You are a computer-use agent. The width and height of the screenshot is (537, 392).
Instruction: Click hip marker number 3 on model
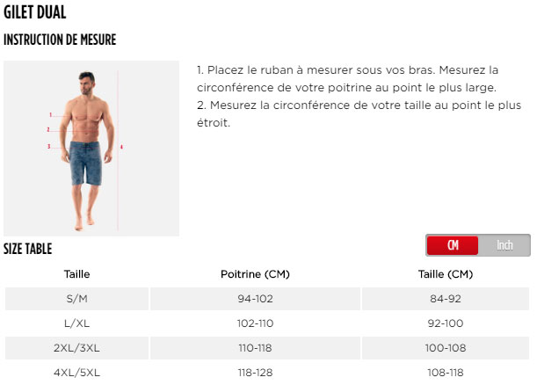pos(49,147)
